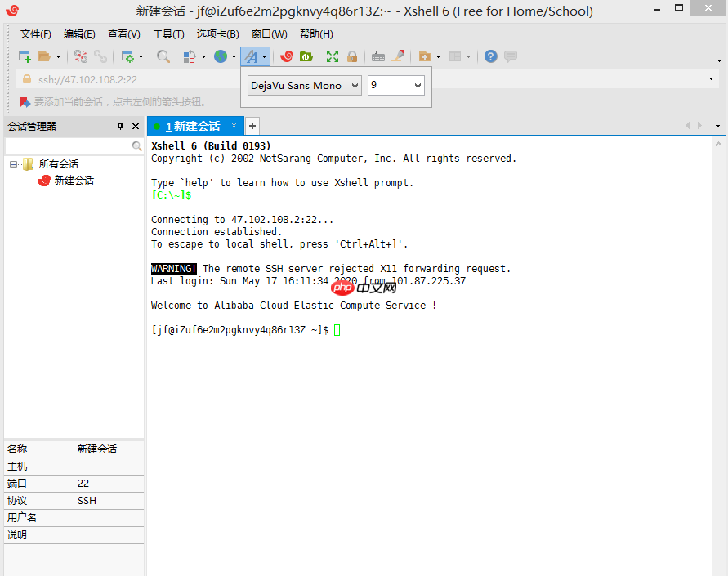Image resolution: width=728 pixels, height=576 pixels.
Task: Click the highlight marker pen icon
Action: pyautogui.click(x=399, y=56)
